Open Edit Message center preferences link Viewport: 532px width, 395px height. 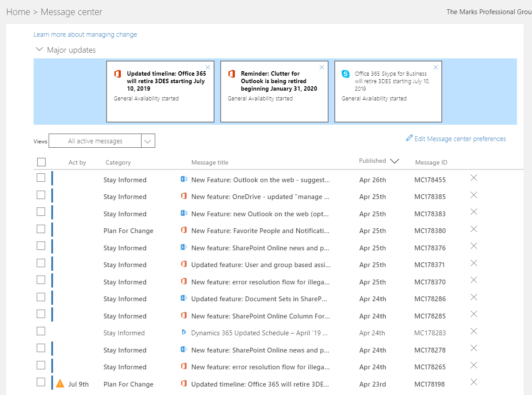[460, 139]
